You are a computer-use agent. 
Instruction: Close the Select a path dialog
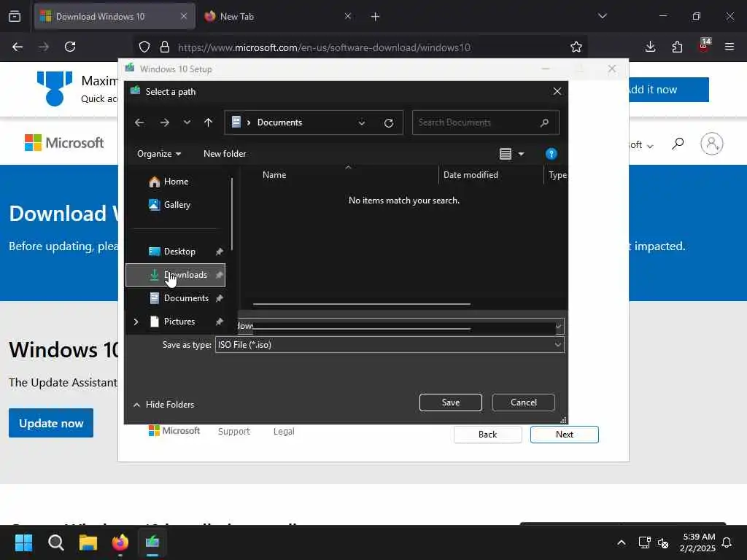pos(557,91)
